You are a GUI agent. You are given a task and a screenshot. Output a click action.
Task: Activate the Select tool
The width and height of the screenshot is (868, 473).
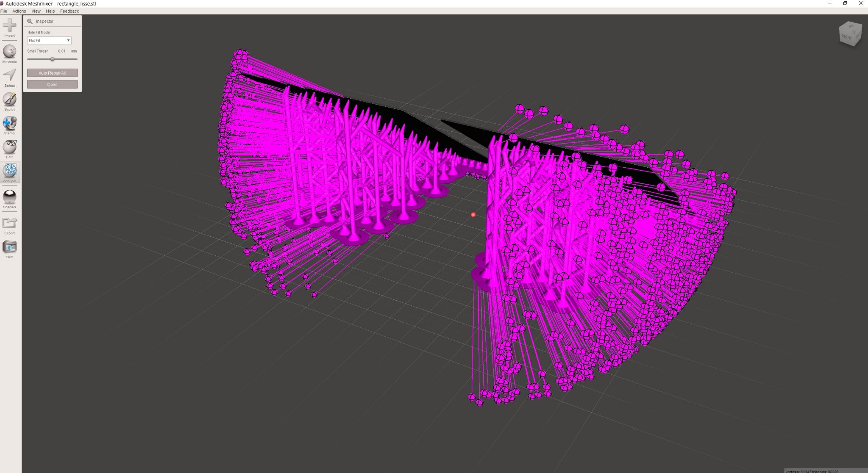(9, 78)
